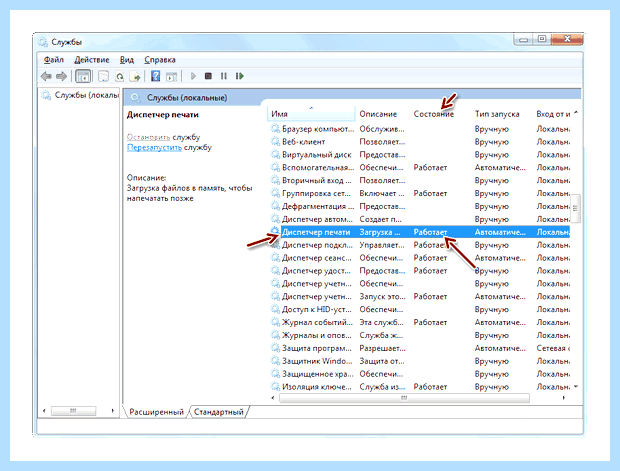Image resolution: width=620 pixels, height=471 pixels.
Task: Select the Браузер компьют... service row
Action: [x=420, y=129]
